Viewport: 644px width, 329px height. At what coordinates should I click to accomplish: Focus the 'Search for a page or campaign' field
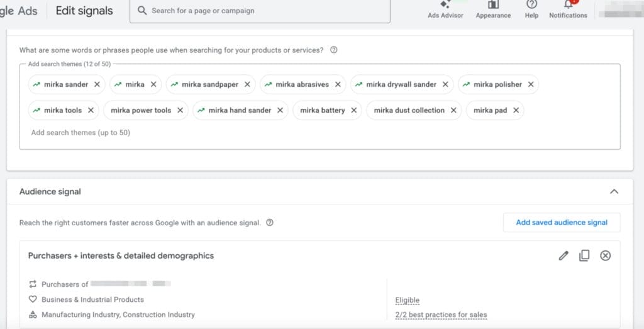(260, 11)
